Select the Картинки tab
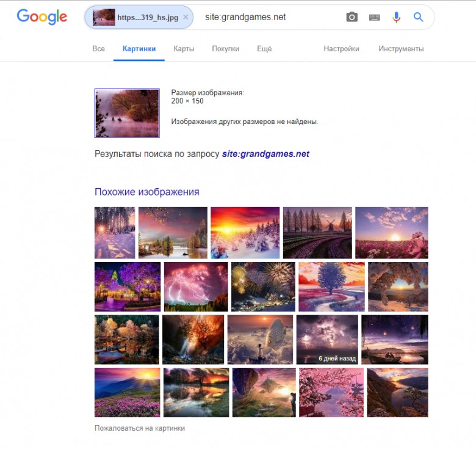The width and height of the screenshot is (476, 449). tap(139, 49)
